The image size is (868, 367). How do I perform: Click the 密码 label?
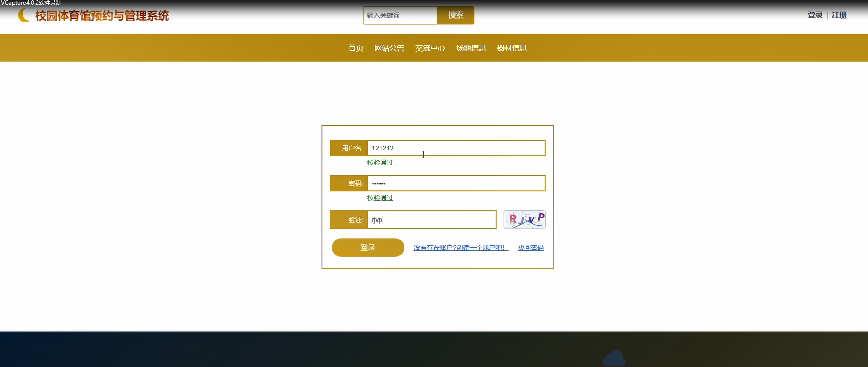[x=355, y=183]
